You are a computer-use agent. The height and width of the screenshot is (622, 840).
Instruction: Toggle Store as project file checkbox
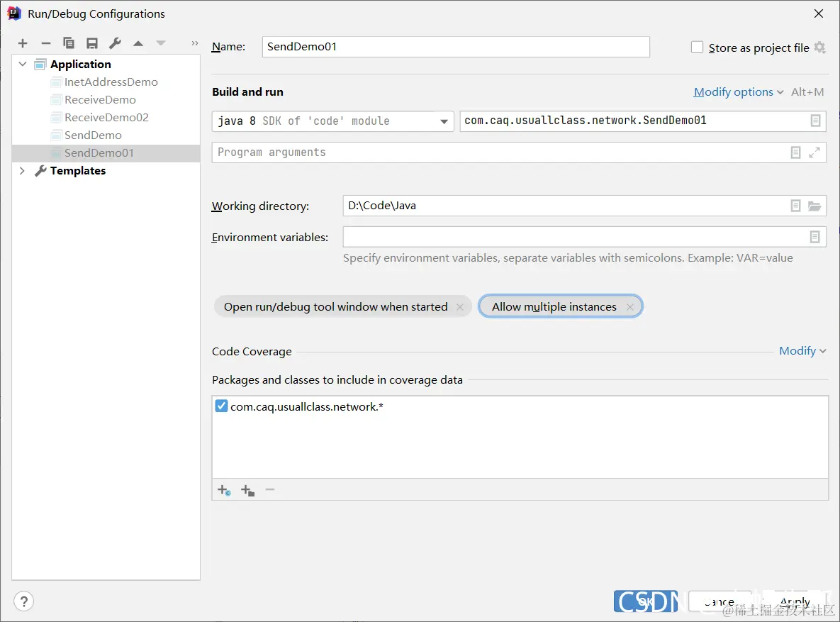[697, 48]
